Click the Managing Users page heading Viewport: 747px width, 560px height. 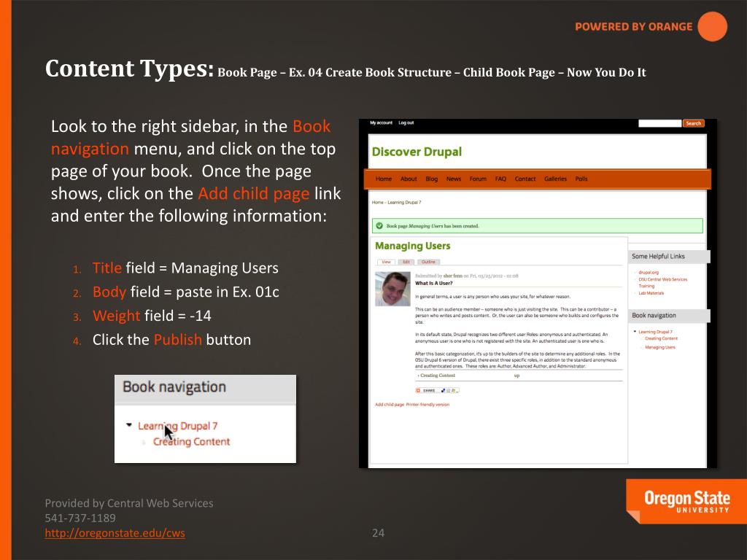pyautogui.click(x=413, y=246)
